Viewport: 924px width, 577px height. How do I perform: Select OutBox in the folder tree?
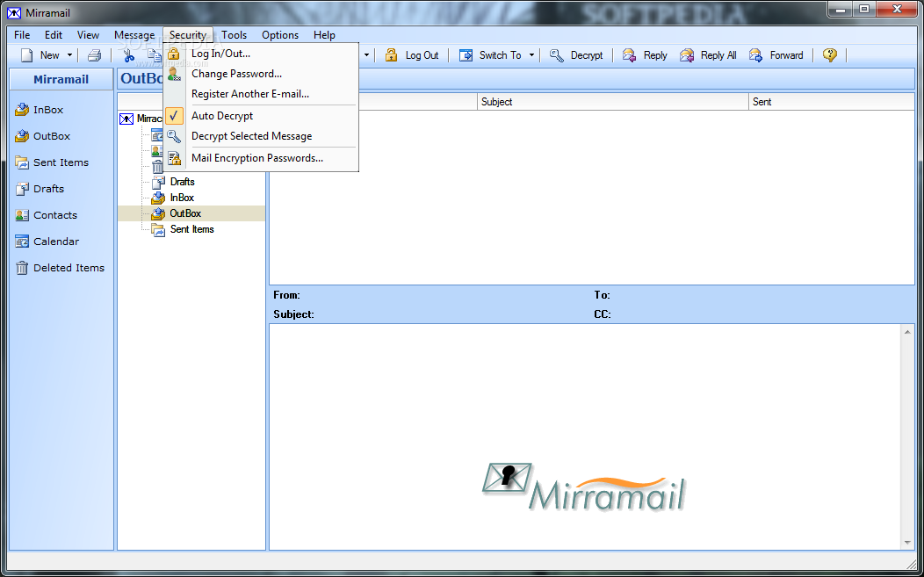click(x=185, y=213)
